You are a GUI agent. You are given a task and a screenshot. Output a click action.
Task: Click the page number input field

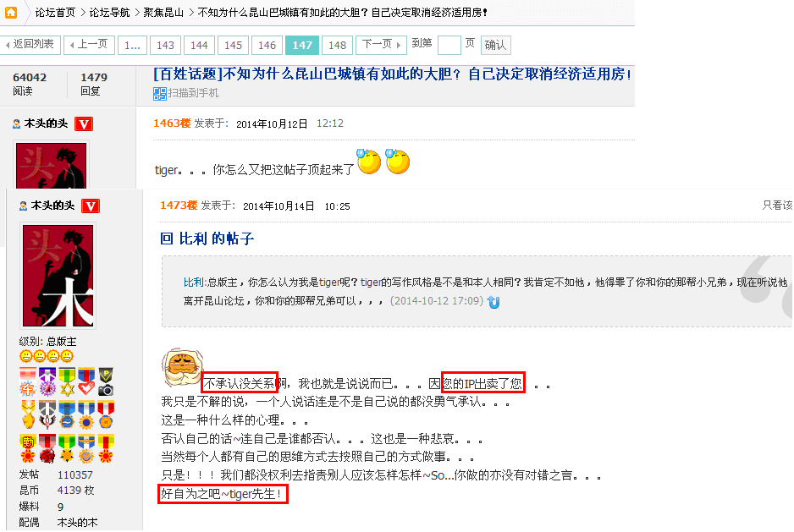coord(449,45)
